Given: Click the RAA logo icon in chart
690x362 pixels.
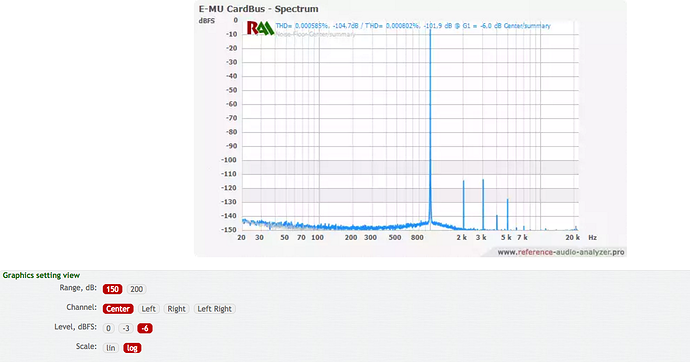Looking at the screenshot, I should coord(260,28).
